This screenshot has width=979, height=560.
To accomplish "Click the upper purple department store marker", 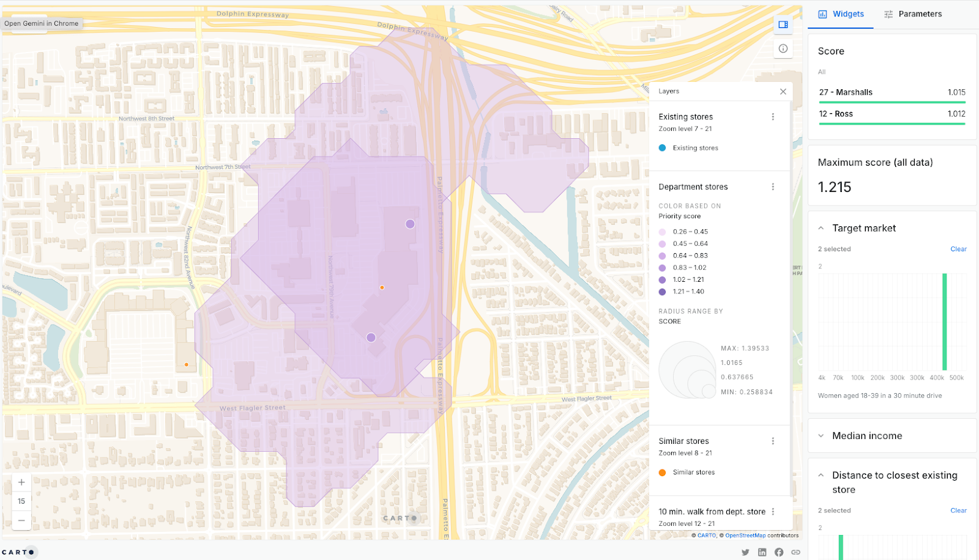I will coord(410,224).
